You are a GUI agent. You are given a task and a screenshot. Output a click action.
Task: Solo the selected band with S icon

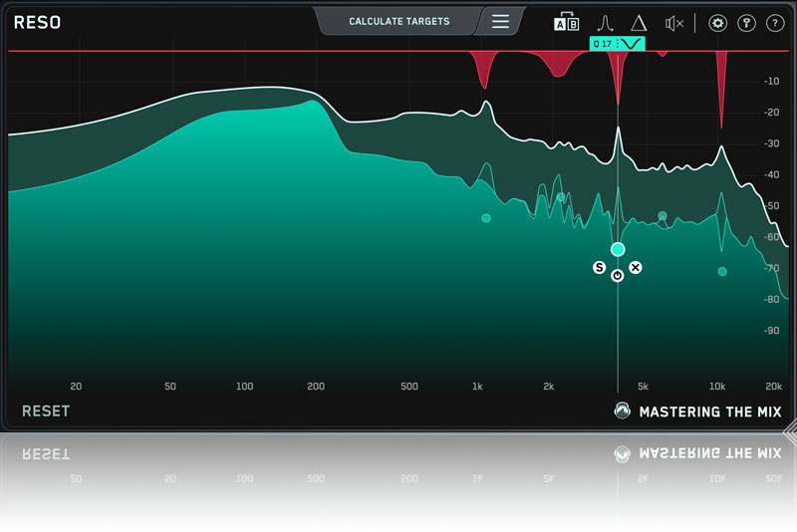click(x=599, y=267)
